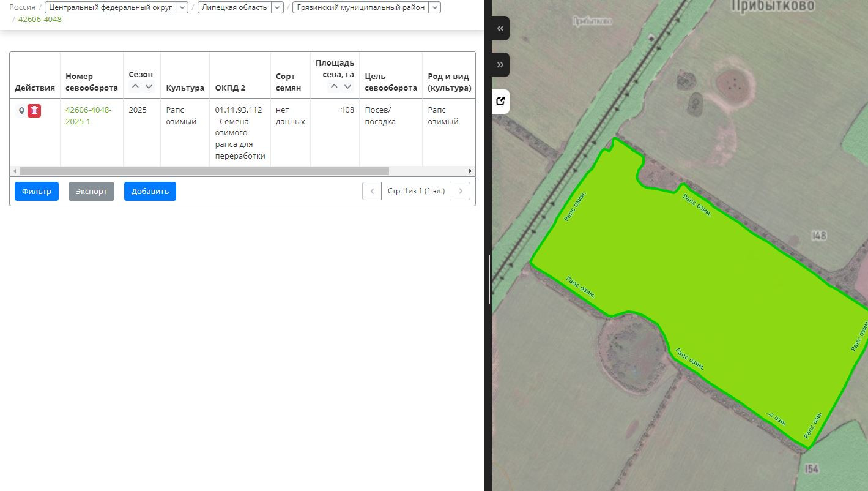Sort Площадь сева column descending
Viewport: 868px width, 491px height.
[347, 87]
